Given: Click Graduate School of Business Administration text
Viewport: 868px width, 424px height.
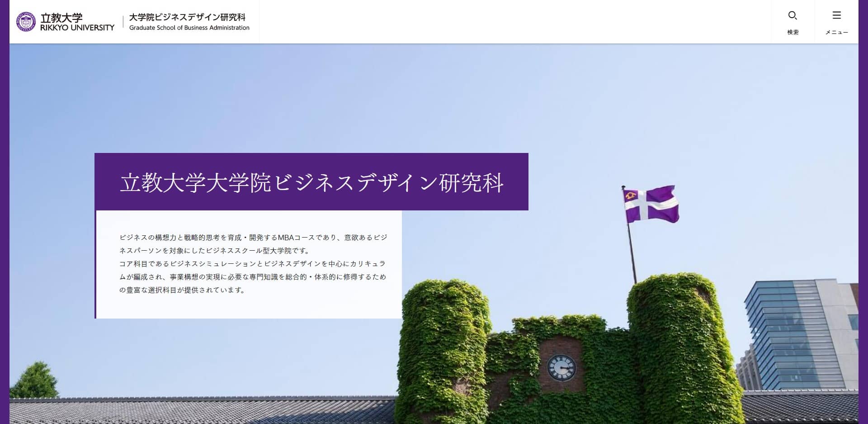Looking at the screenshot, I should (x=189, y=28).
